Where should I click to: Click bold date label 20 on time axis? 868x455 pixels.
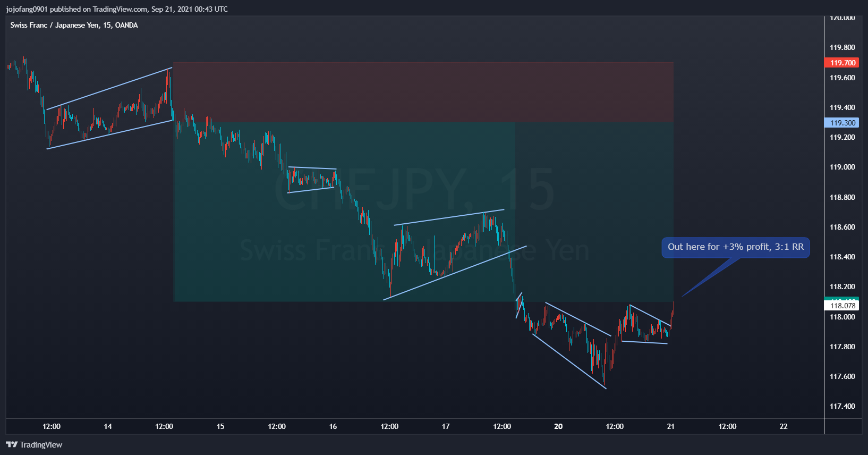[558, 426]
